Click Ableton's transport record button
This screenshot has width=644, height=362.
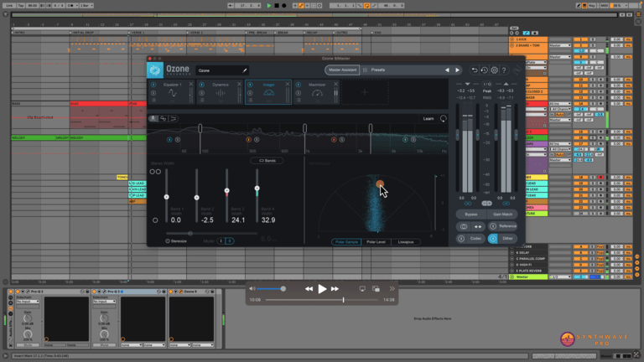[x=283, y=6]
